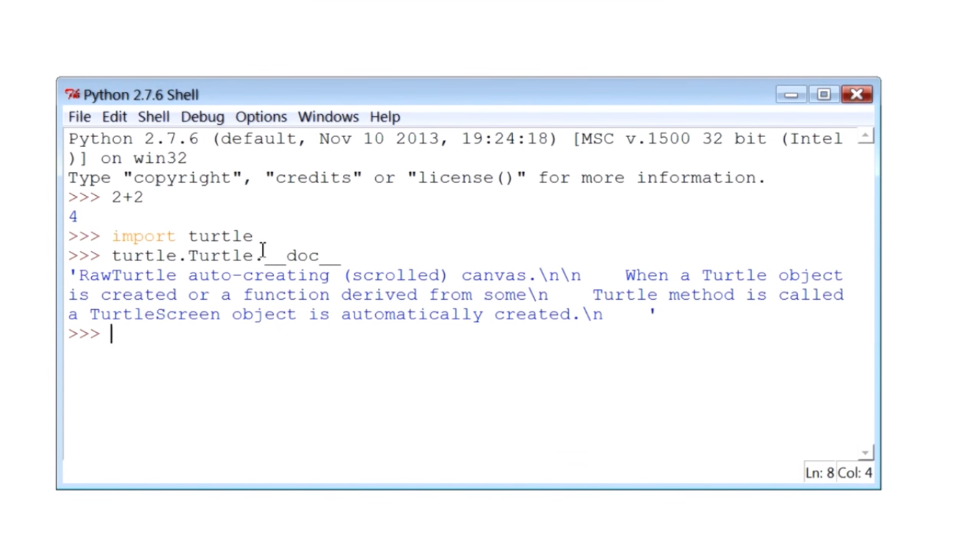This screenshot has width=980, height=551.
Task: Open the Options menu
Action: click(x=261, y=117)
